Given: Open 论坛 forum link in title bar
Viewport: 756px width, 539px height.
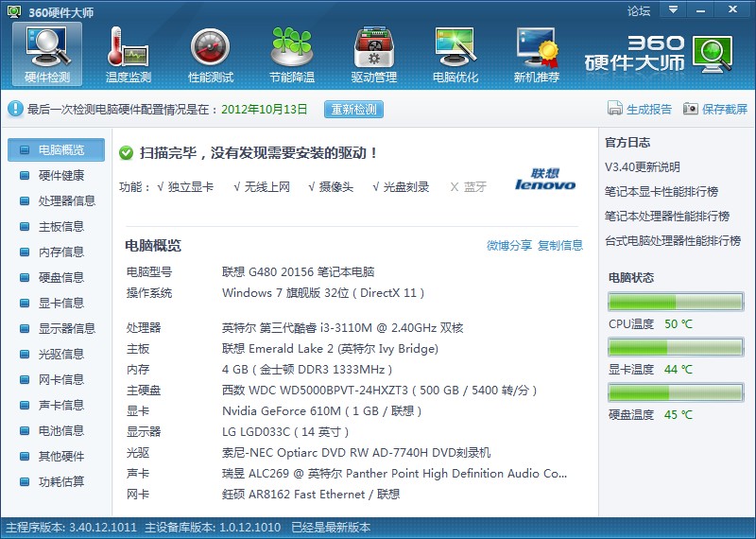Looking at the screenshot, I should click(x=639, y=10).
